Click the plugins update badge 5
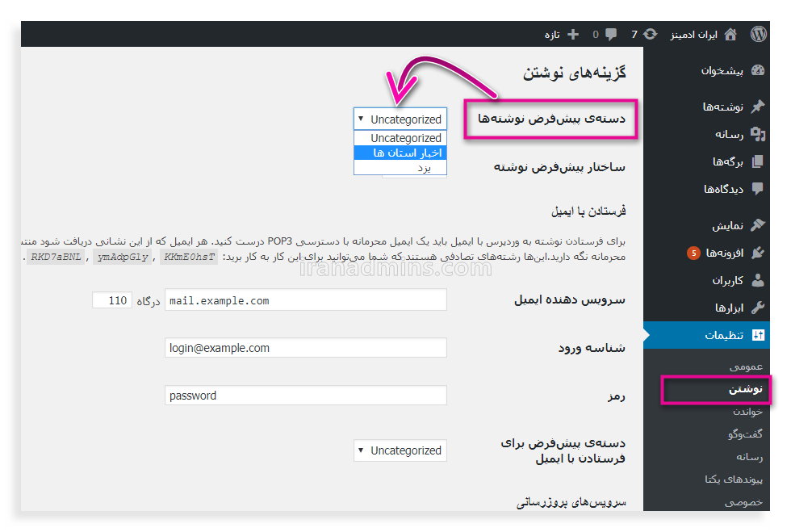This screenshot has width=791, height=532. 693,253
